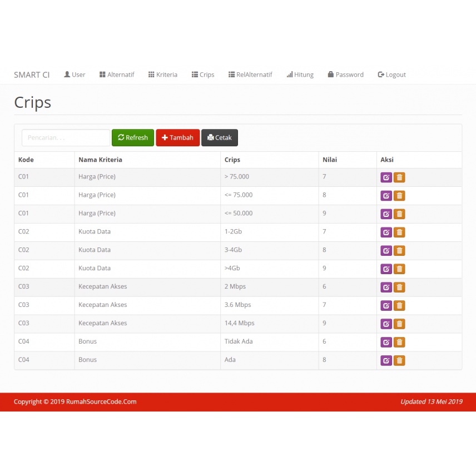Image resolution: width=476 pixels, height=476 pixels.
Task: Edit the Bonus Tidak Ada row
Action: point(386,342)
